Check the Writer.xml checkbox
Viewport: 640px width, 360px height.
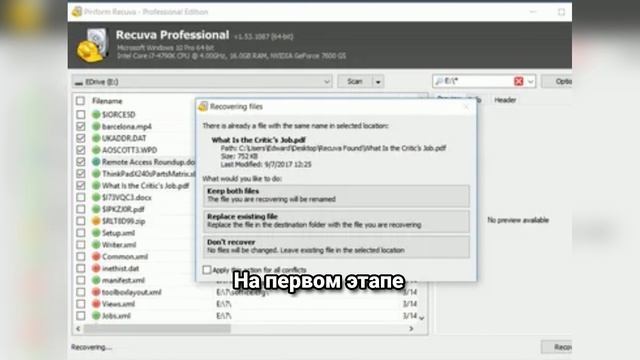[81, 244]
